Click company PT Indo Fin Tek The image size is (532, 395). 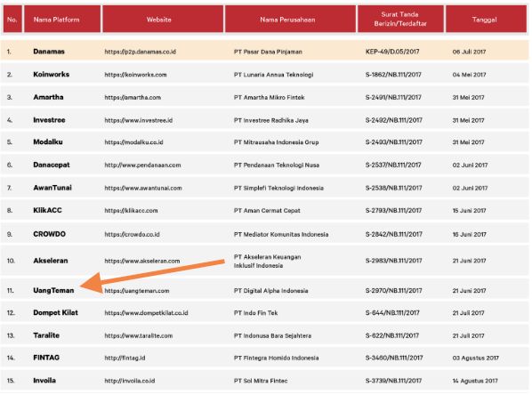[255, 313]
